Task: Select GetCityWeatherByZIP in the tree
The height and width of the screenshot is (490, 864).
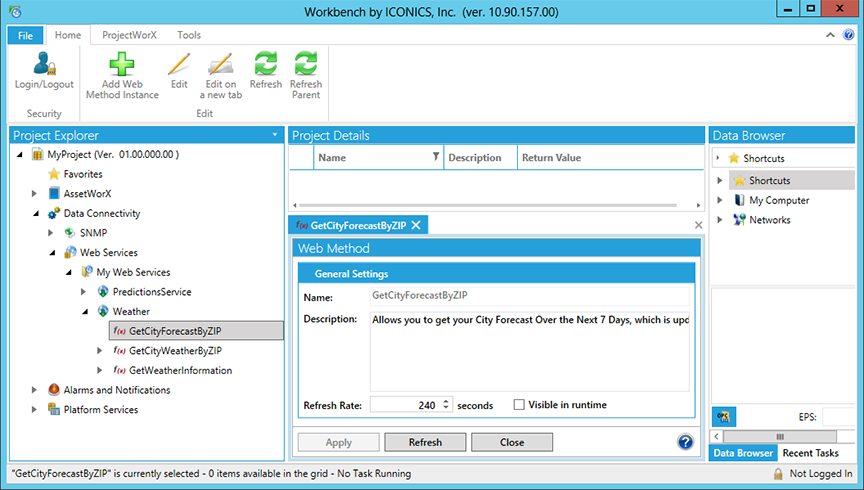Action: (x=175, y=351)
